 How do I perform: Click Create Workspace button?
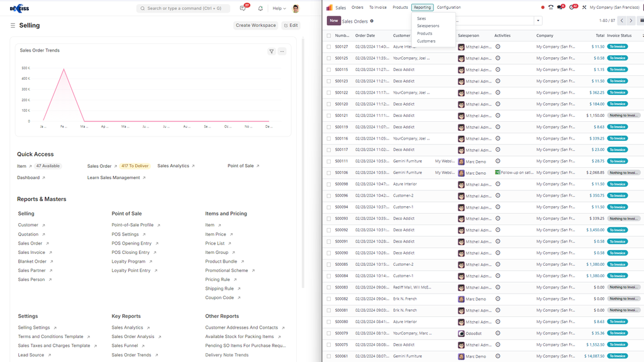click(255, 25)
